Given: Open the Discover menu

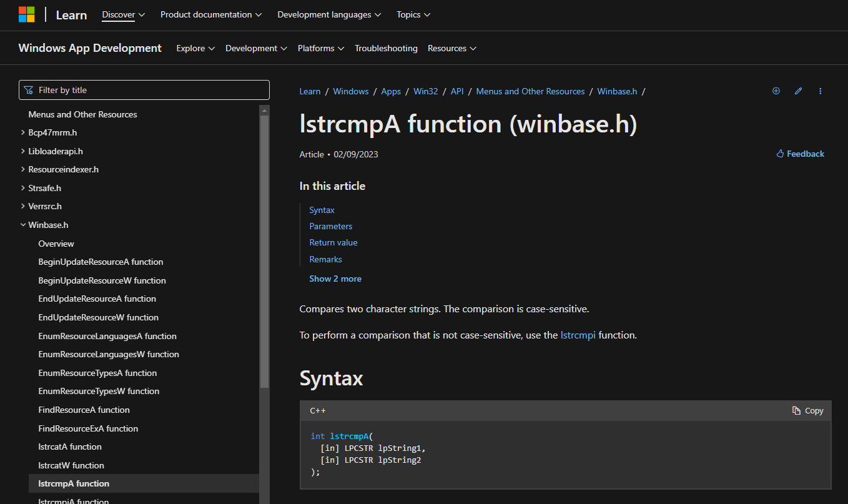Looking at the screenshot, I should pos(124,14).
